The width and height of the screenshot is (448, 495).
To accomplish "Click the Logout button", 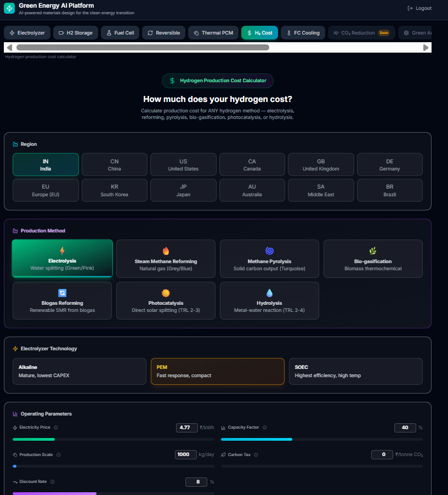I will tap(419, 8).
